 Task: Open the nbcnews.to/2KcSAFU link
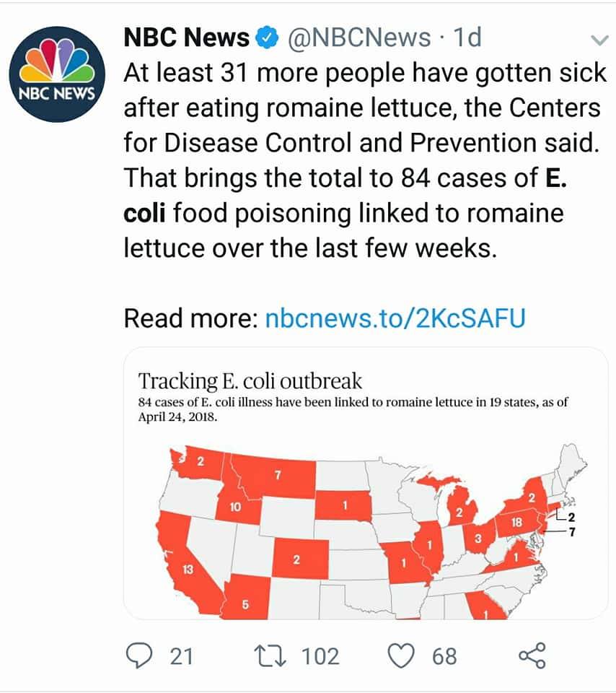click(x=395, y=318)
